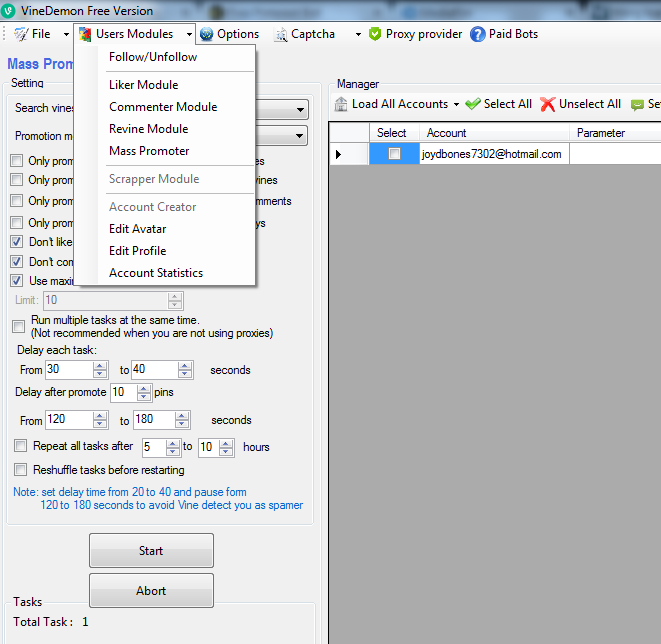This screenshot has width=661, height=644.
Task: Collapse the Users Modules dropdown arrow
Action: tap(189, 35)
